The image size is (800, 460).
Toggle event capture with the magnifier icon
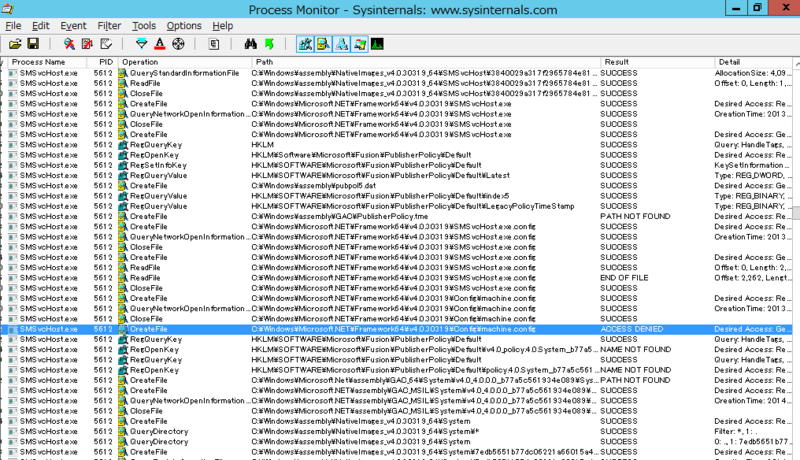point(69,44)
